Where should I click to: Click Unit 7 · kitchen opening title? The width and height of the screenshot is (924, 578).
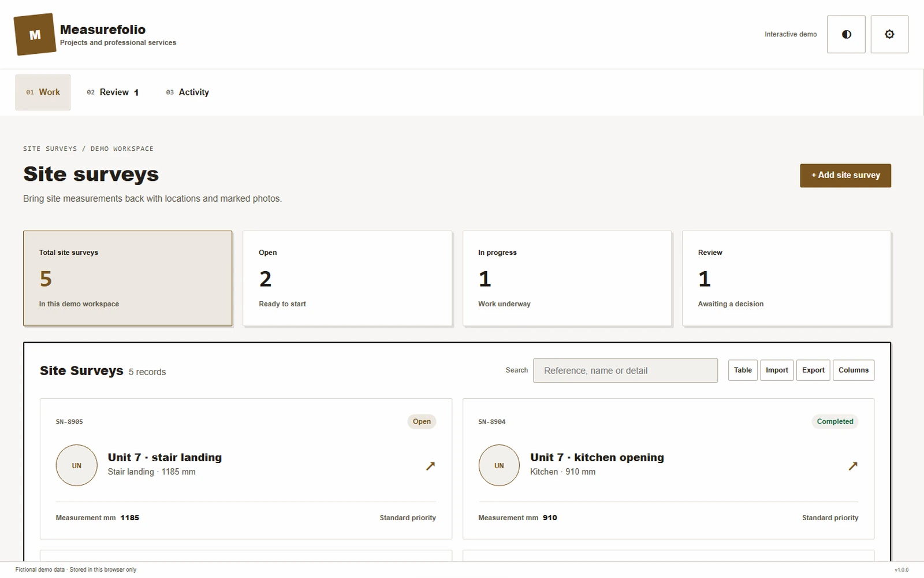click(597, 457)
